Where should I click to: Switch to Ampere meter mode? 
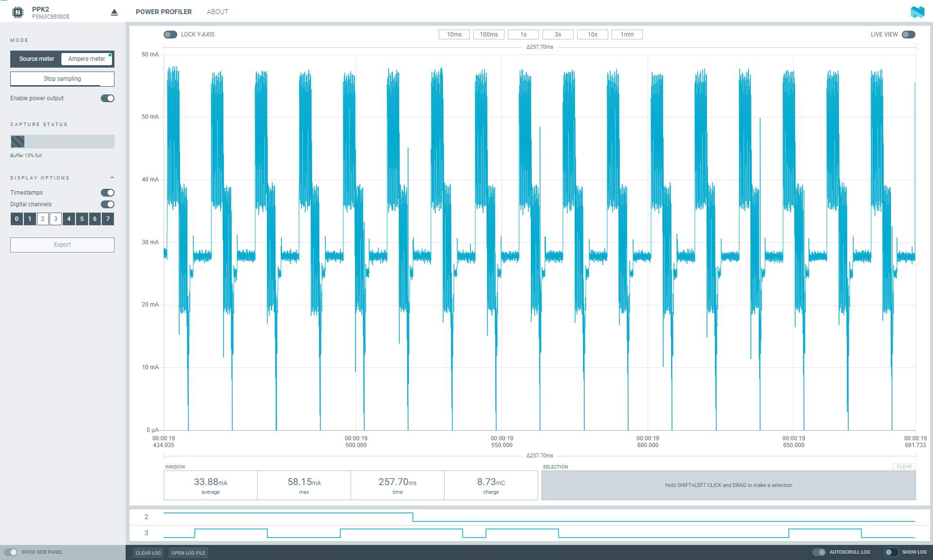click(87, 58)
